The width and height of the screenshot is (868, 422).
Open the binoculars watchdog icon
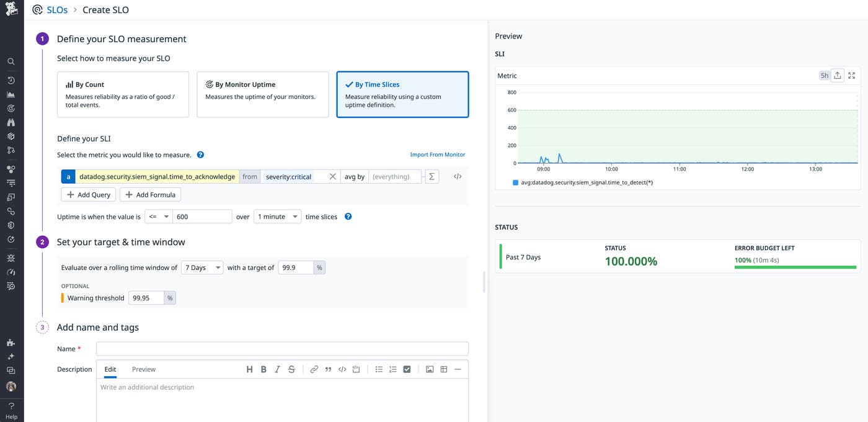11,122
